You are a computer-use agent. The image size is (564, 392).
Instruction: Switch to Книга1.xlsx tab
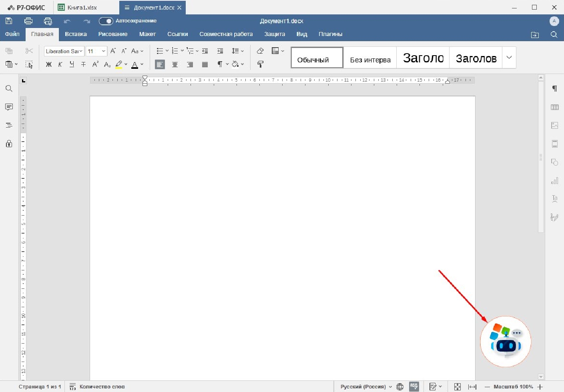[x=82, y=8]
